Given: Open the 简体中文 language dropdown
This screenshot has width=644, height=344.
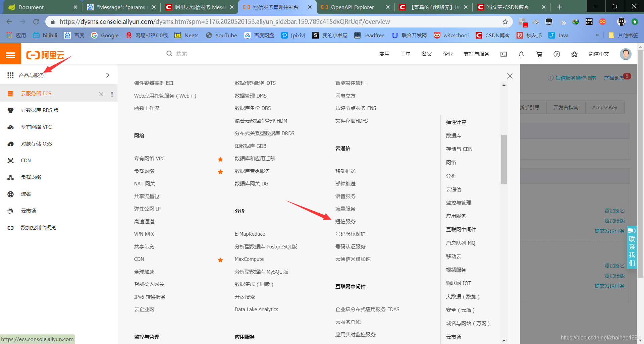Looking at the screenshot, I should (x=599, y=54).
